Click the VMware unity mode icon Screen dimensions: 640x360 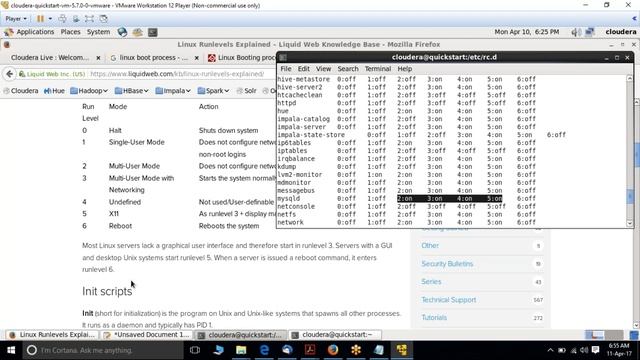104,19
